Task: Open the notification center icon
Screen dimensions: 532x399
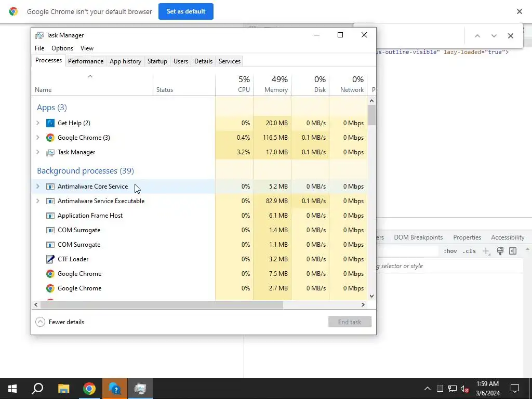Action: (x=515, y=389)
